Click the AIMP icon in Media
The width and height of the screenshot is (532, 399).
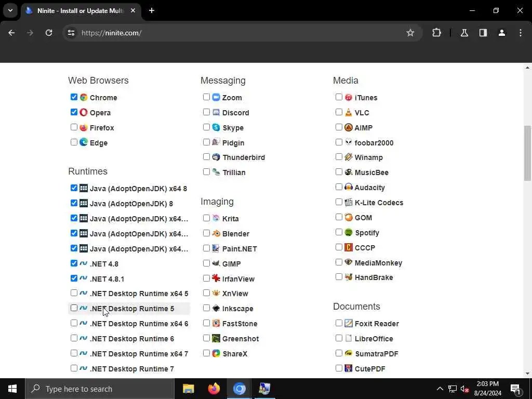point(349,127)
